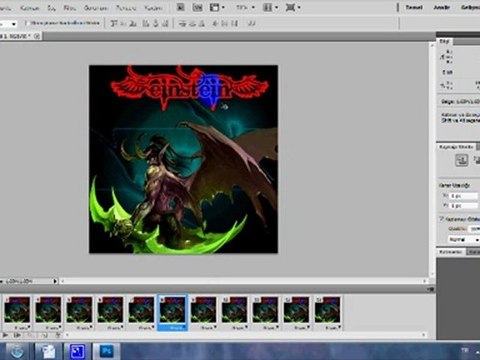
Task: Open the Katman menu
Action: pyautogui.click(x=29, y=7)
